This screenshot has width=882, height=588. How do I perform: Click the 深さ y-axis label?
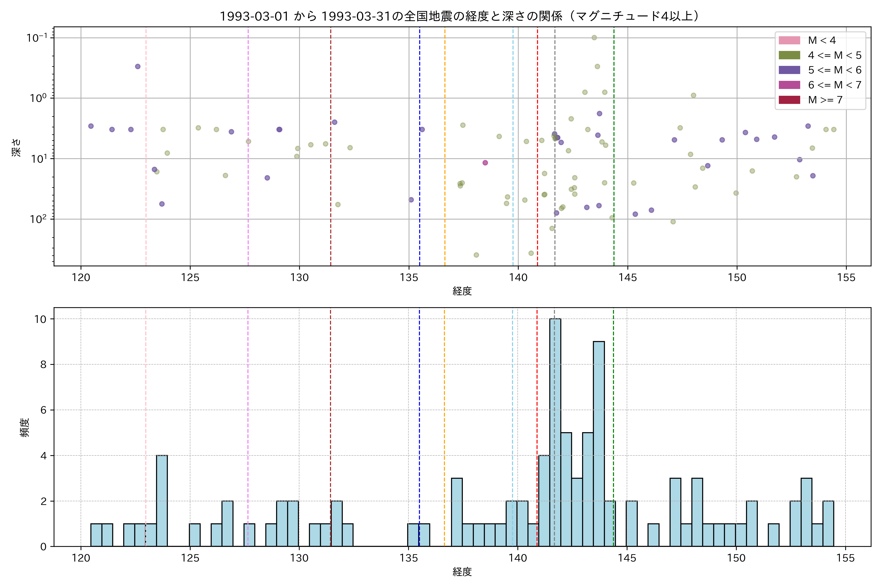(x=16, y=147)
